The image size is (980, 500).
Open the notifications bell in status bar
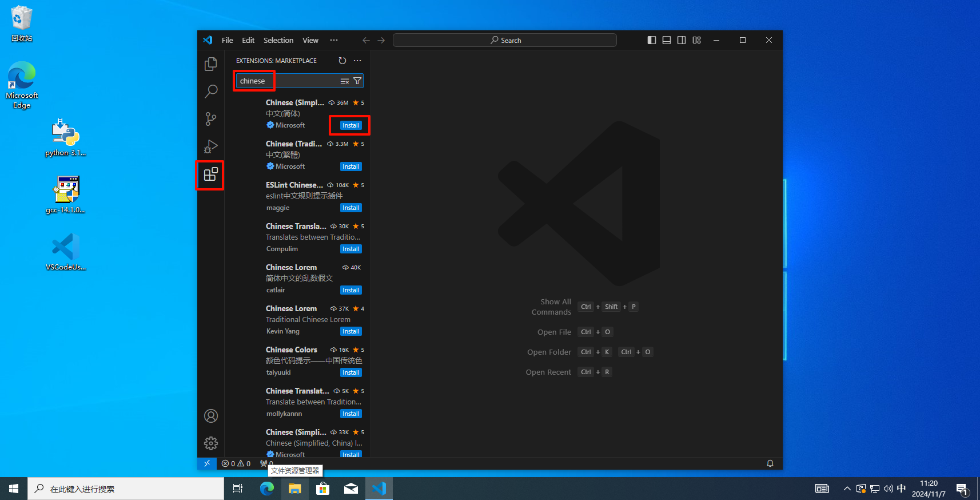770,463
